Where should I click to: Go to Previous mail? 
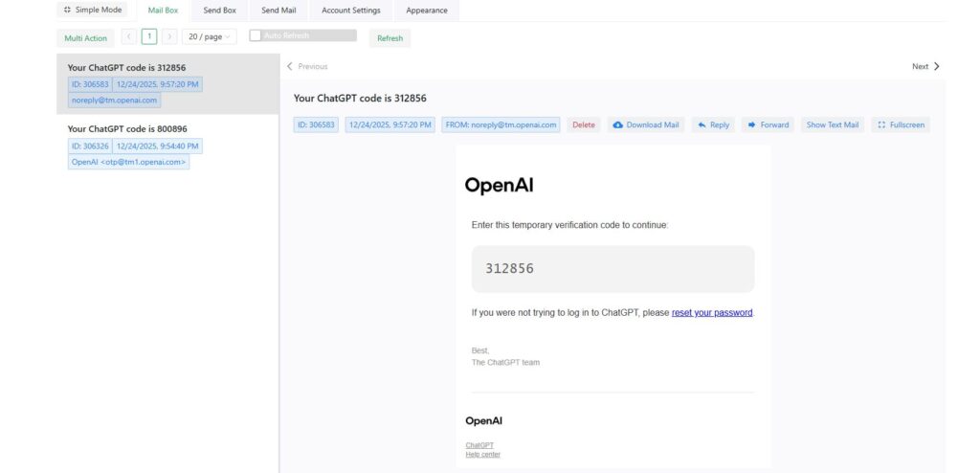[x=307, y=66]
